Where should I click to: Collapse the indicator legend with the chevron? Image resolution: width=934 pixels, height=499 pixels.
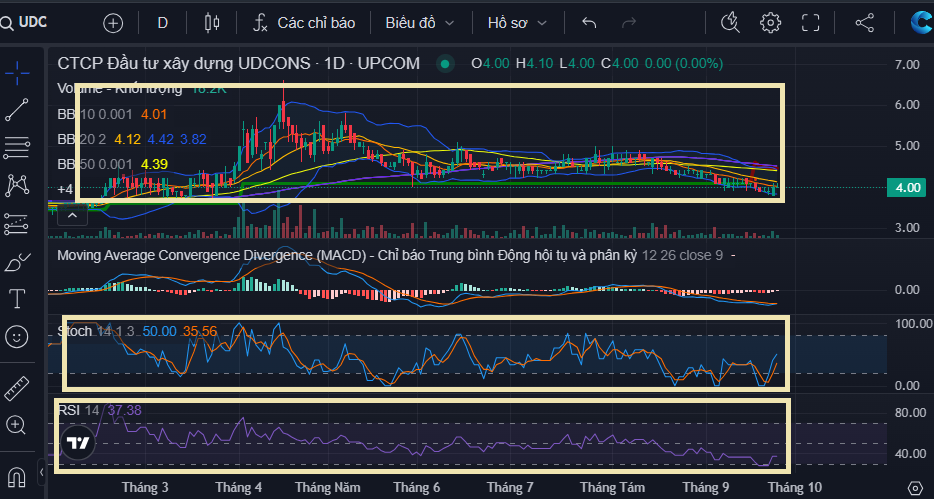73,214
